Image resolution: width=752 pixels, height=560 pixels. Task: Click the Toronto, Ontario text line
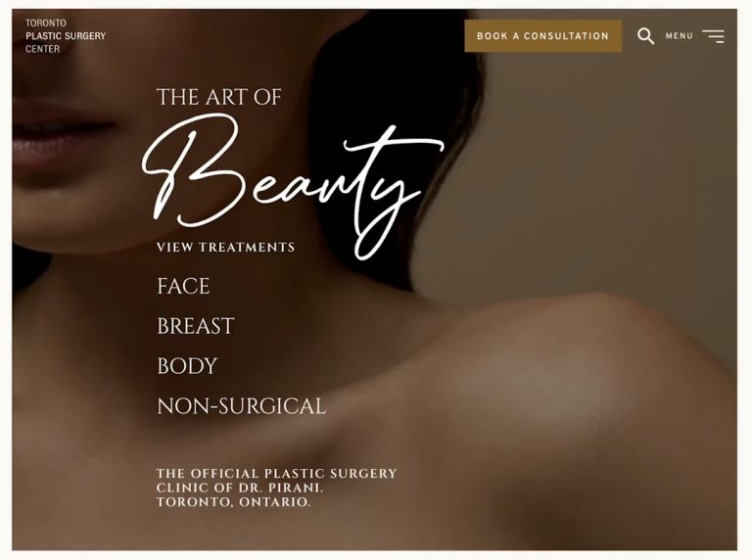point(234,502)
